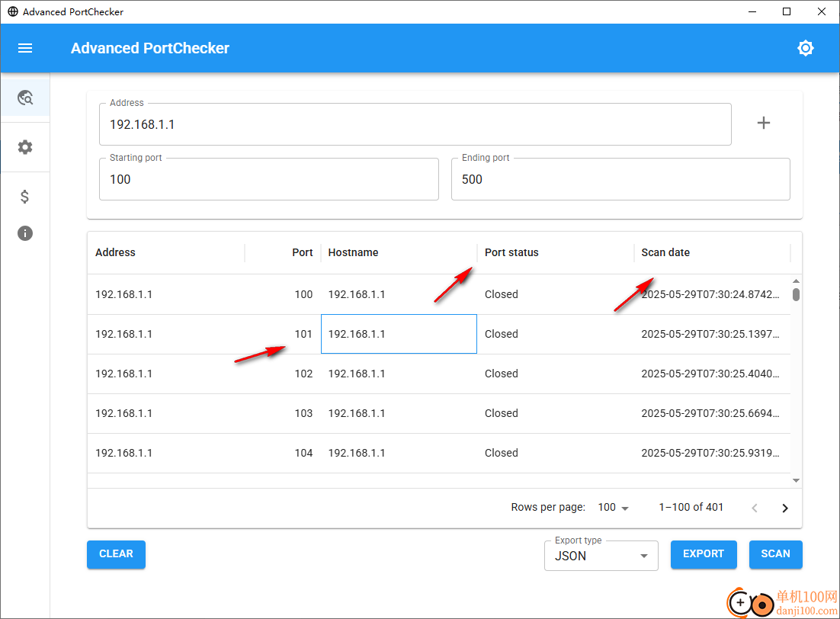Click scan date 2025-05-29T07:30:25.9319
Image resolution: width=840 pixels, height=619 pixels.
coord(710,453)
